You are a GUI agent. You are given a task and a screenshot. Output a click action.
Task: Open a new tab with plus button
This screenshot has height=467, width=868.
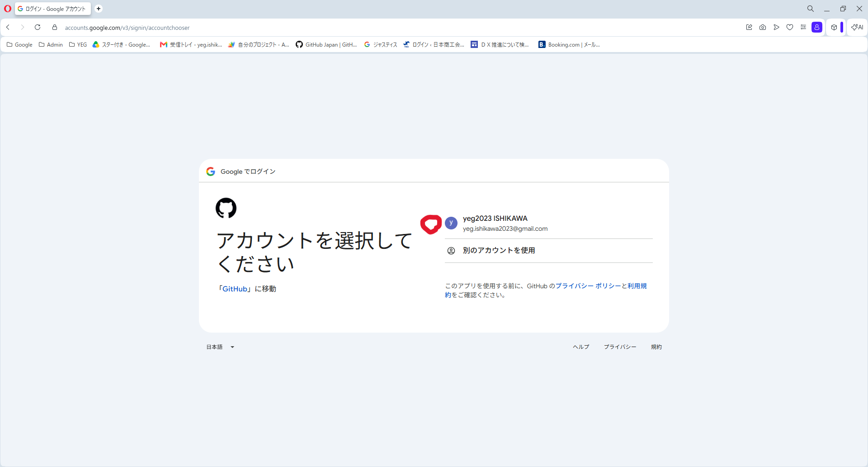[x=99, y=9]
